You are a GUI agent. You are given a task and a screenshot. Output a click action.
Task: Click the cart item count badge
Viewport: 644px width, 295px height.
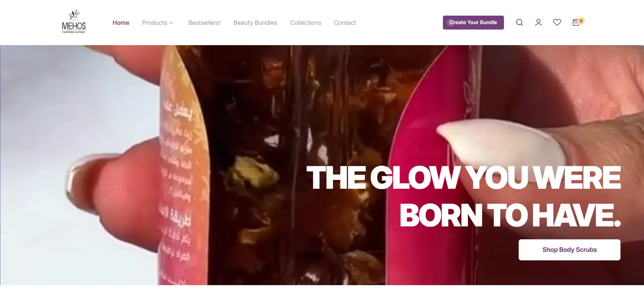tap(581, 21)
